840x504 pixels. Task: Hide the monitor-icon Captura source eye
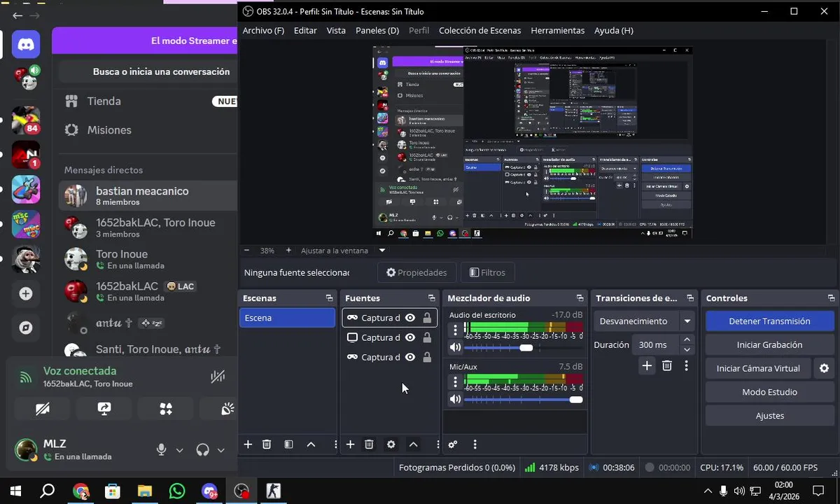point(410,337)
